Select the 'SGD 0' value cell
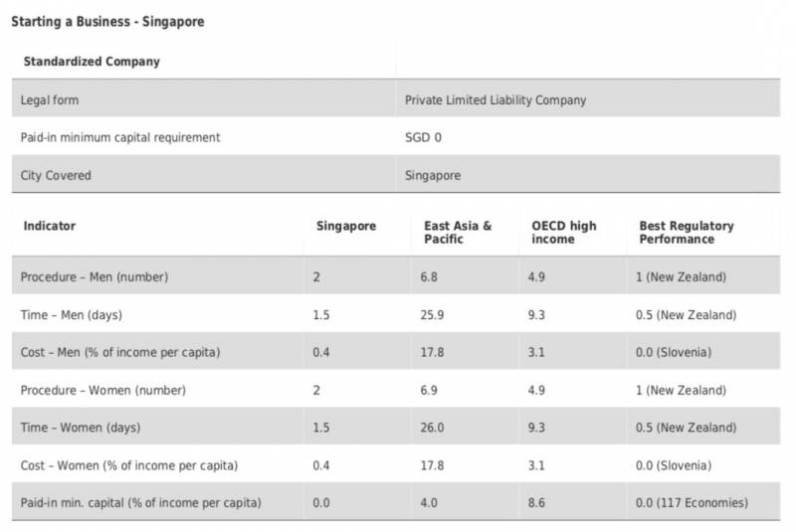 (x=423, y=137)
